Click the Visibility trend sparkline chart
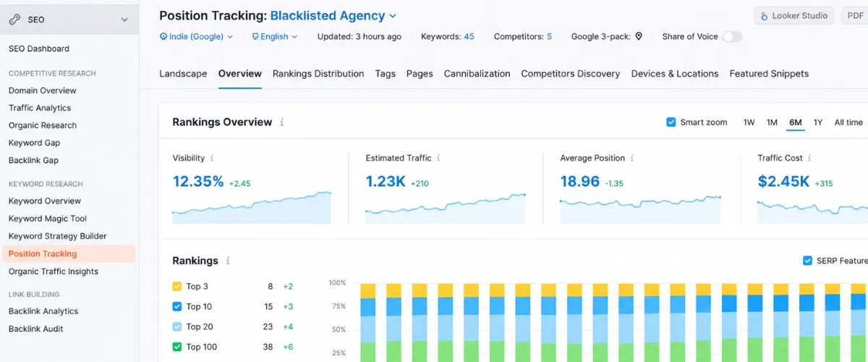 pos(252,207)
